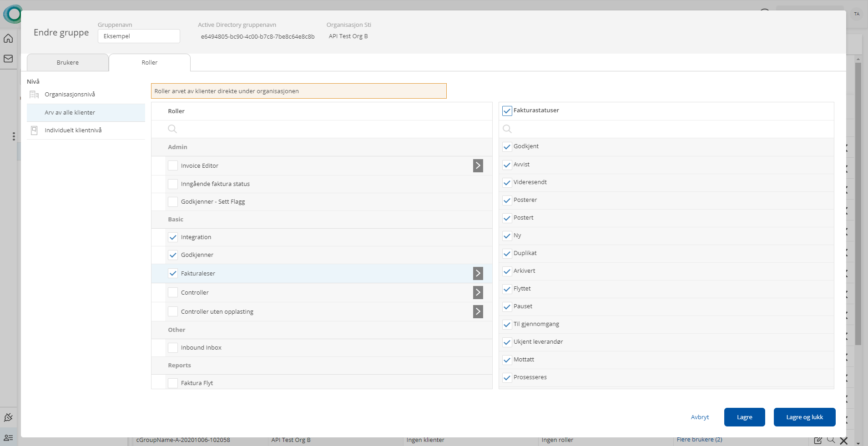The image size is (868, 446).
Task: Toggle the Fakturastatuser select-all checkbox
Action: 507,111
